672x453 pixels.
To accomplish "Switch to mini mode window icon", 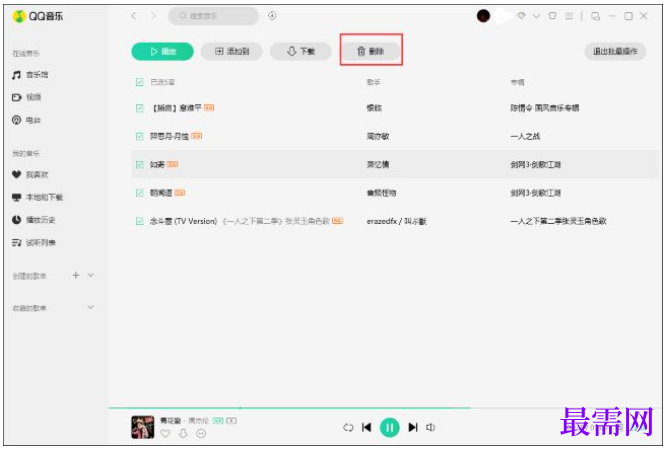I will click(596, 16).
